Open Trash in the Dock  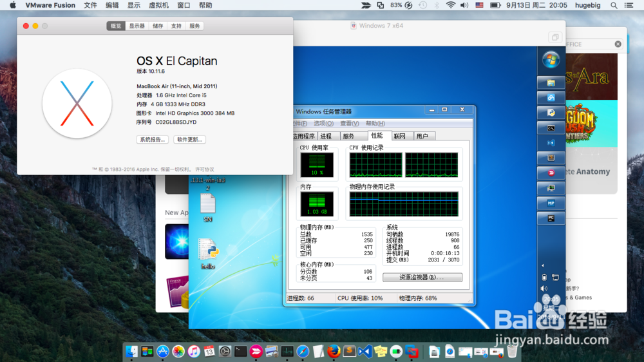[x=512, y=351]
